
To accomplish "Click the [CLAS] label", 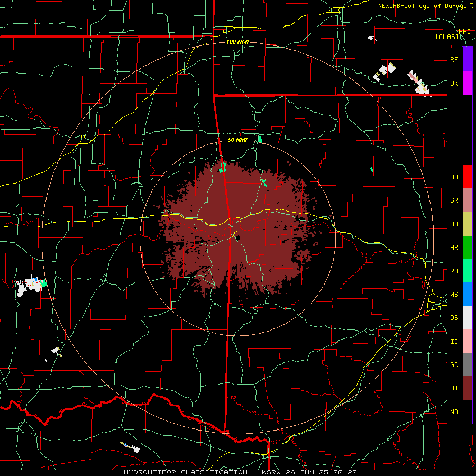I will 447,37.
